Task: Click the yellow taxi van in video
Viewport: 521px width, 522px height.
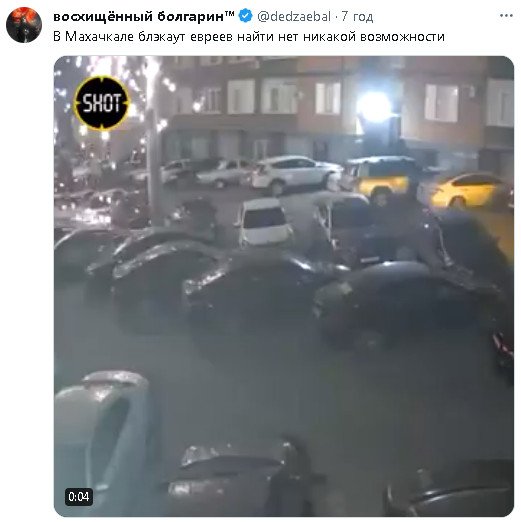Action: click(377, 177)
